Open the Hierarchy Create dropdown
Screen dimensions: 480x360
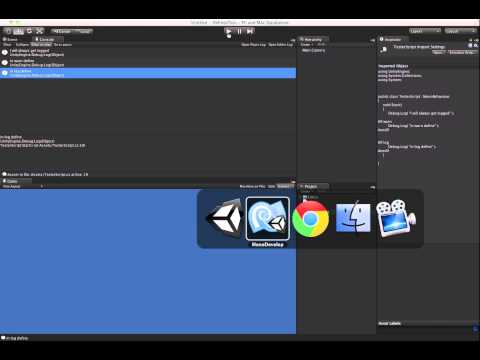[x=306, y=44]
